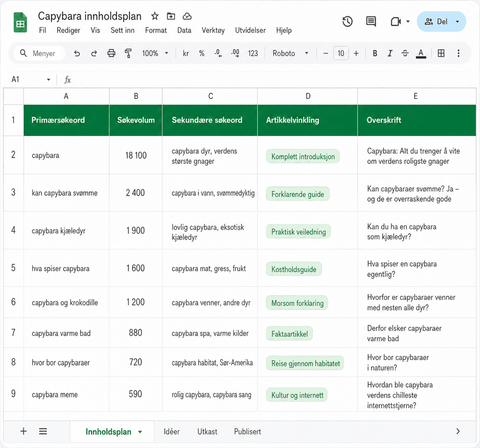480x448 pixels.
Task: Select the cell capybara kjæledyr
Action: point(66,231)
